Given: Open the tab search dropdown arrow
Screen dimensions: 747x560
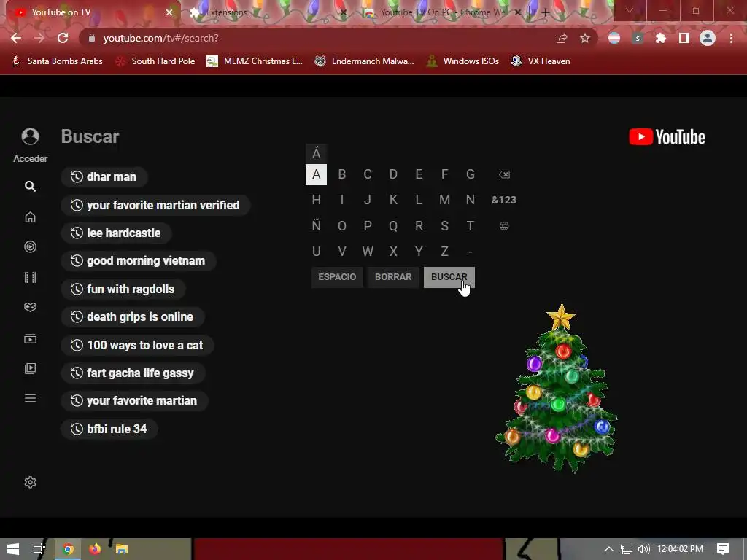Looking at the screenshot, I should click(630, 10).
